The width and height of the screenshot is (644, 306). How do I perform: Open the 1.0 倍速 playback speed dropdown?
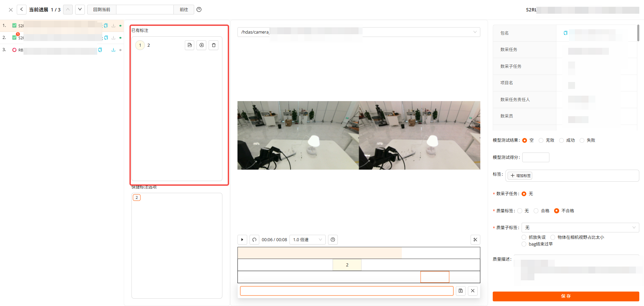click(307, 239)
